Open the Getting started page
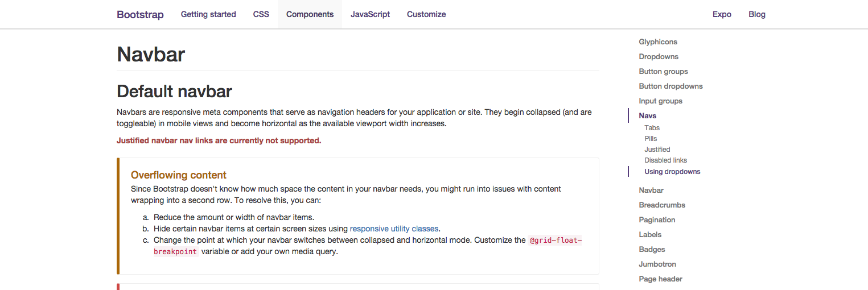Viewport: 868px width, 290px height. [208, 14]
